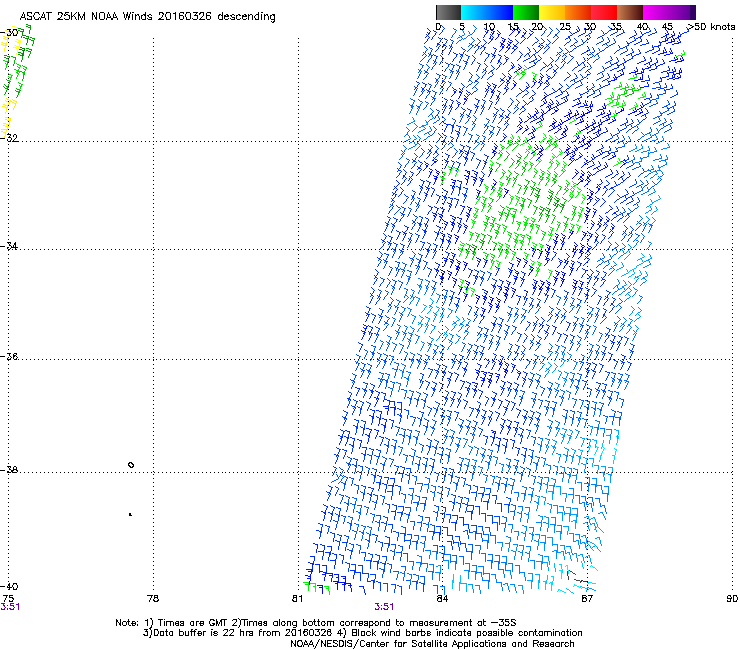This screenshot has width=740, height=650.
Task: Select the brown 35-40 knots color band
Action: point(630,12)
